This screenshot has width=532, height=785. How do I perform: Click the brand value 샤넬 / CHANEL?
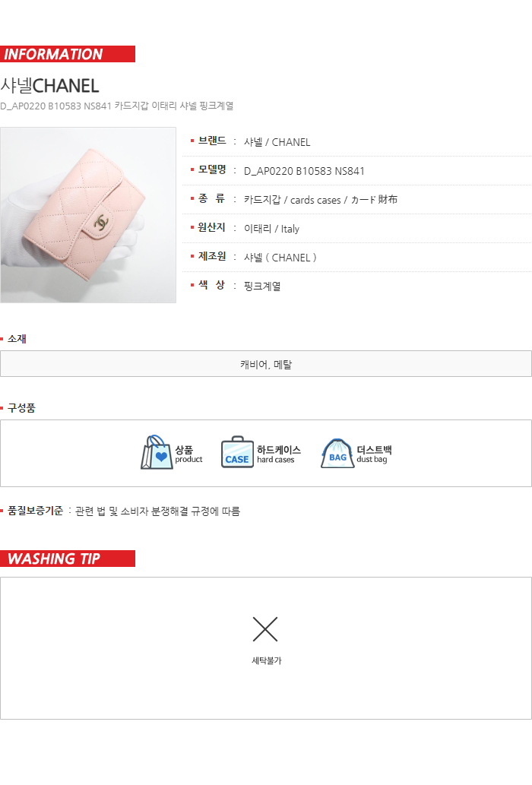coord(277,142)
